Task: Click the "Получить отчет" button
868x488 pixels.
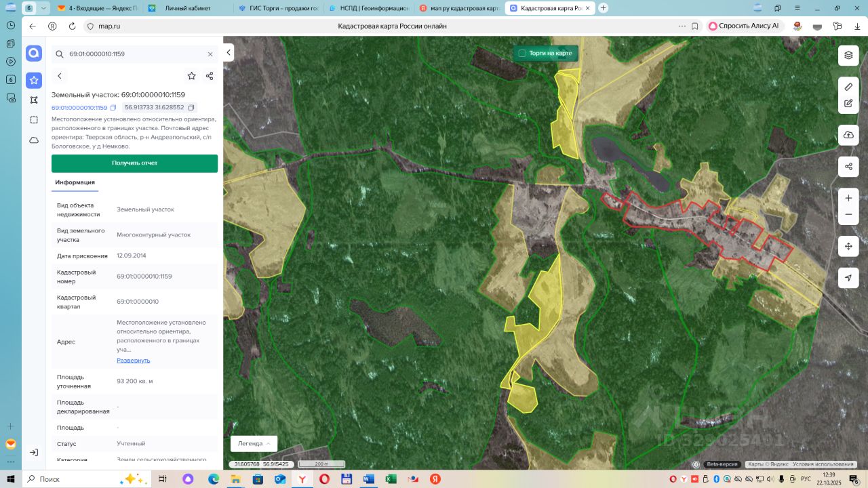Action: (134, 163)
